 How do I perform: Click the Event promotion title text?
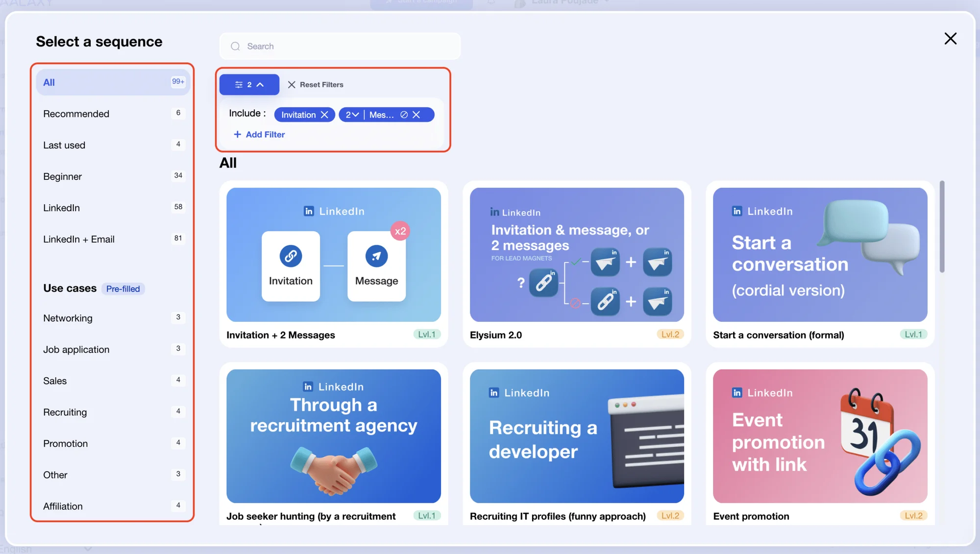coord(751,516)
